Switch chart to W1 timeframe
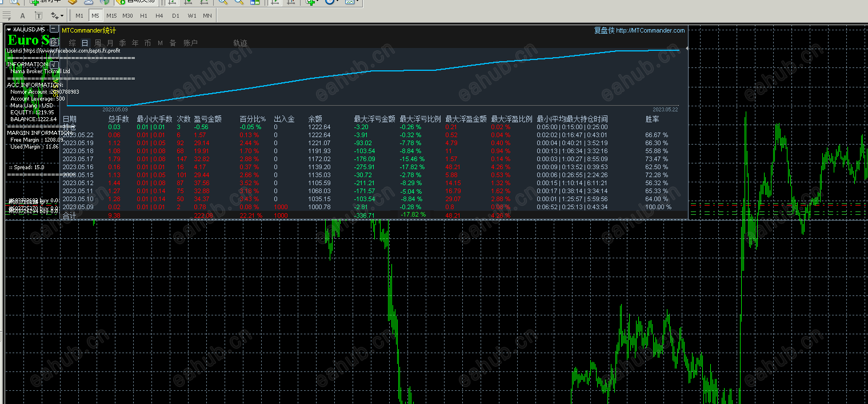The width and height of the screenshot is (868, 404). pyautogui.click(x=191, y=15)
